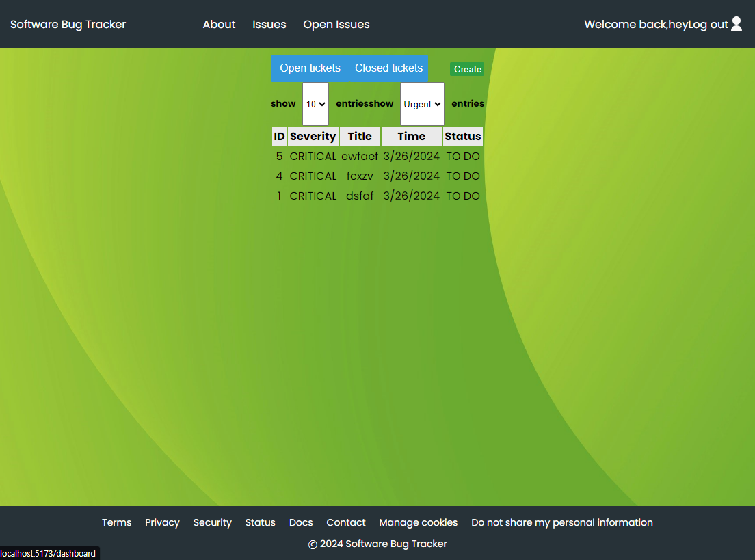This screenshot has height=560, width=755.
Task: Click the Time column header
Action: tap(411, 137)
